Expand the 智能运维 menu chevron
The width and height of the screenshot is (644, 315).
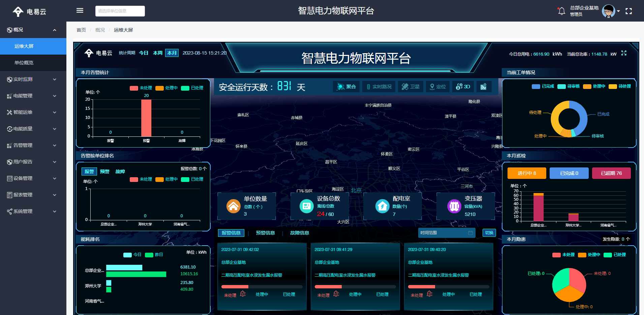coord(55,113)
